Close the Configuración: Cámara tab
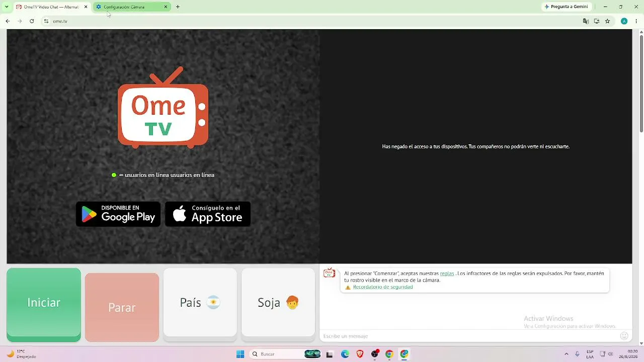Screen dimensions: 644x362 (x=166, y=7)
